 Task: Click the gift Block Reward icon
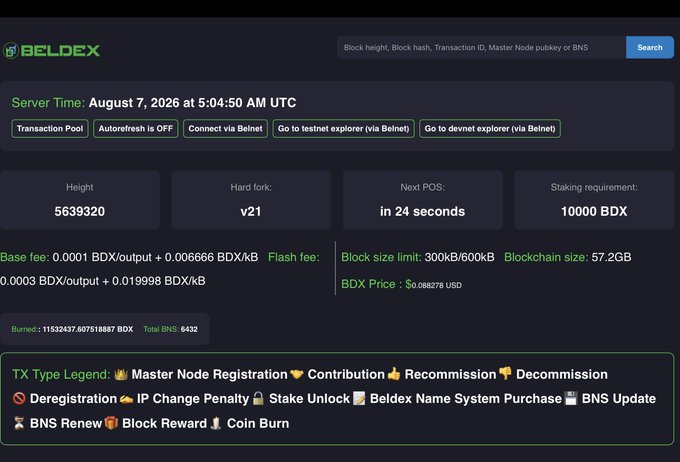(111, 423)
